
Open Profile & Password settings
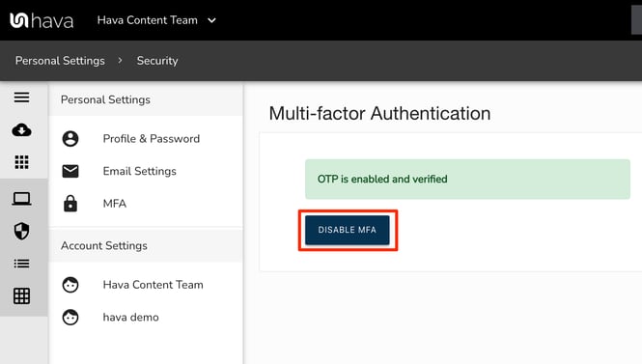click(x=151, y=139)
